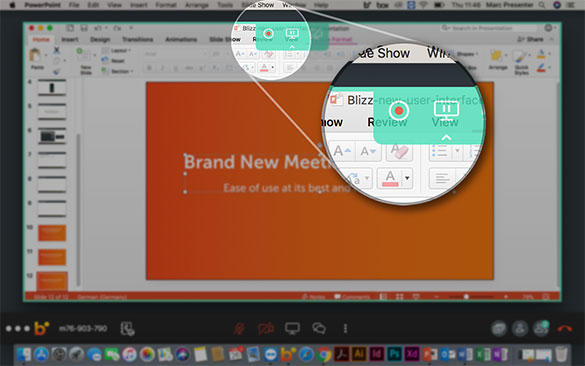Select slide 10 thumbnail
The image size is (585, 366).
tap(52, 233)
